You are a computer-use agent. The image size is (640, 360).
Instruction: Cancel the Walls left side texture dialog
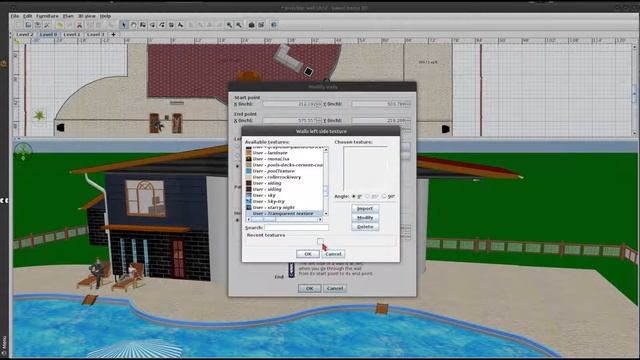click(333, 254)
